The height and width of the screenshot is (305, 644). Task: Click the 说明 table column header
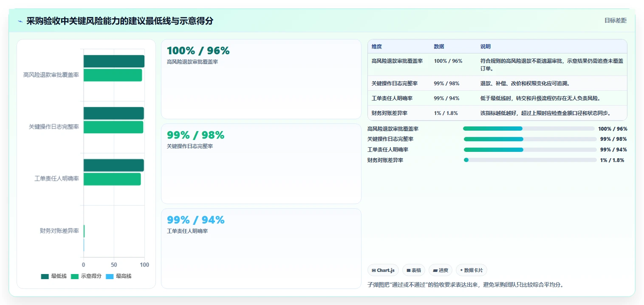click(486, 47)
